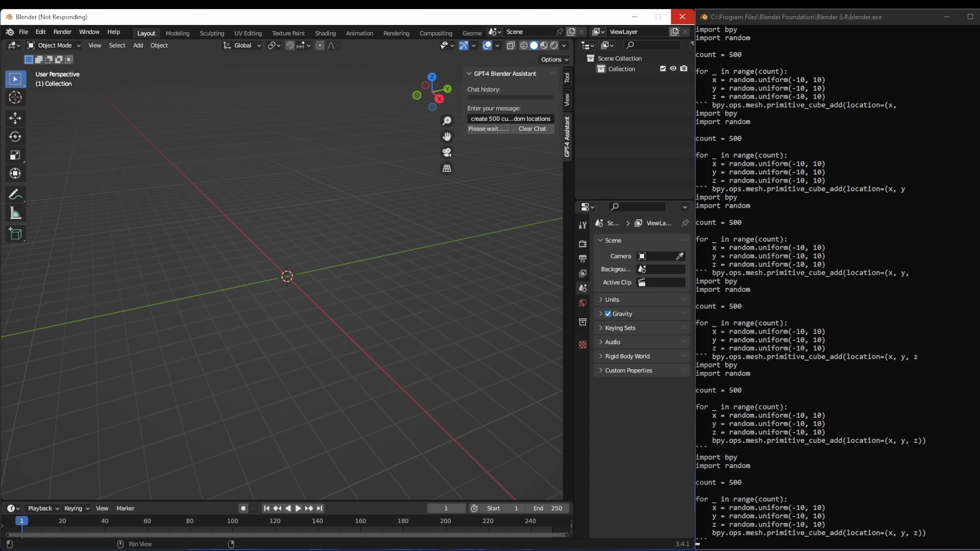Switch to the Shading workspace tab
The width and height of the screenshot is (980, 551).
click(325, 33)
